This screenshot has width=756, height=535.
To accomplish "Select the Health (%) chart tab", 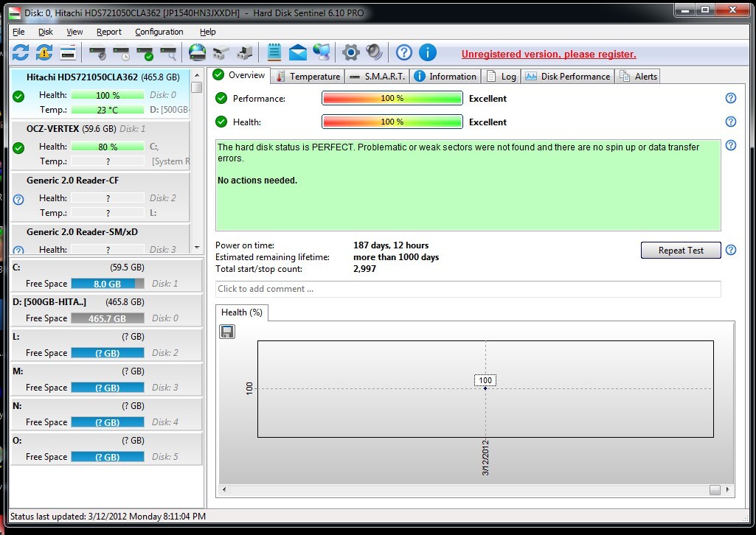I will 242,312.
